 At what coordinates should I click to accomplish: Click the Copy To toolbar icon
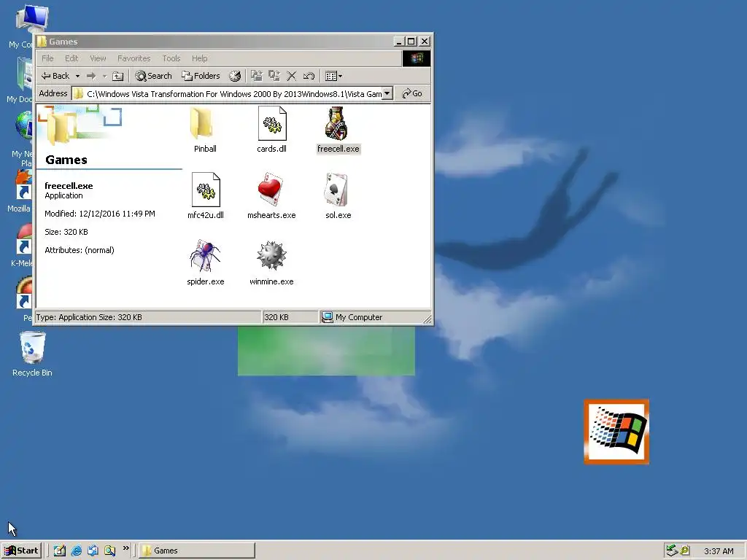(x=274, y=76)
